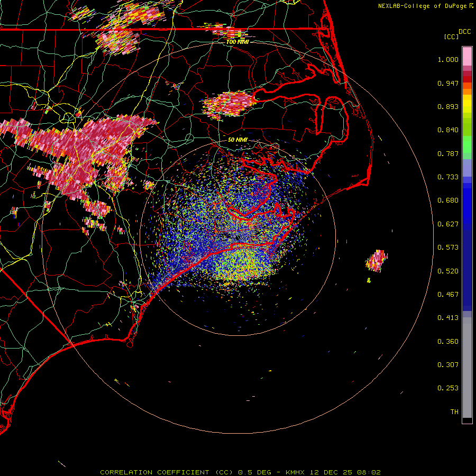Click the echo cluster just north of 50 NMI label
This screenshot has width=476, height=476.
[228, 105]
